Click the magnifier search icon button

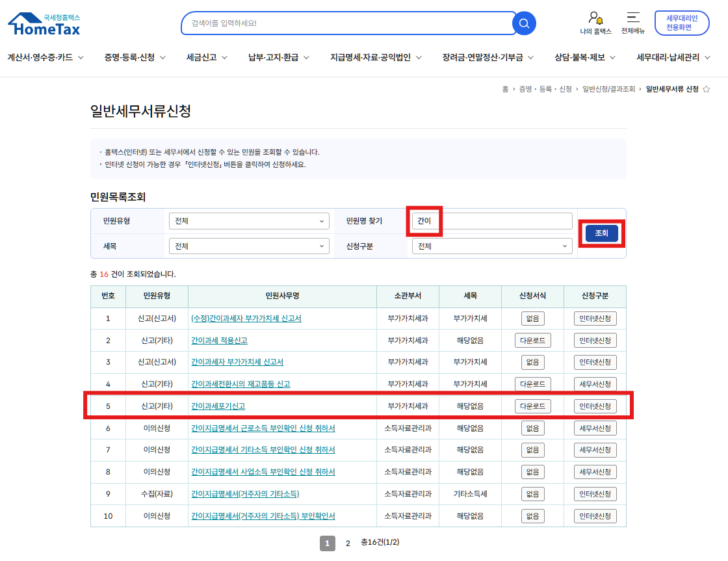524,23
